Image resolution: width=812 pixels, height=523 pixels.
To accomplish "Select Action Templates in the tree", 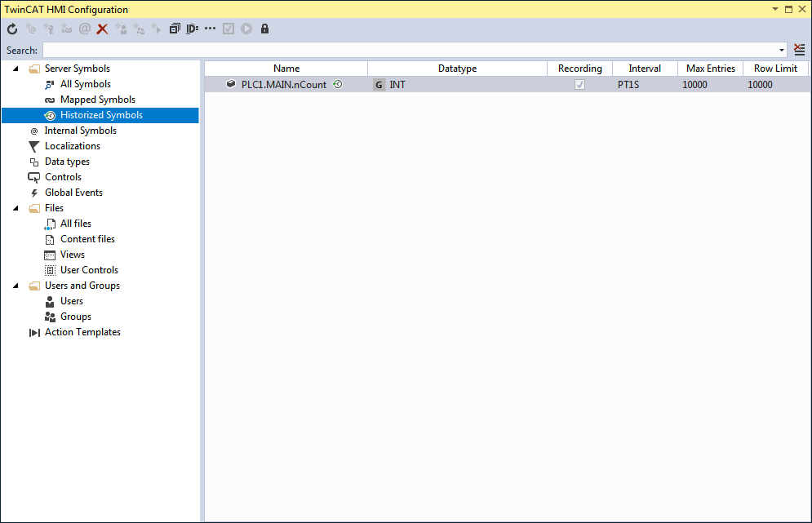I will (x=82, y=332).
